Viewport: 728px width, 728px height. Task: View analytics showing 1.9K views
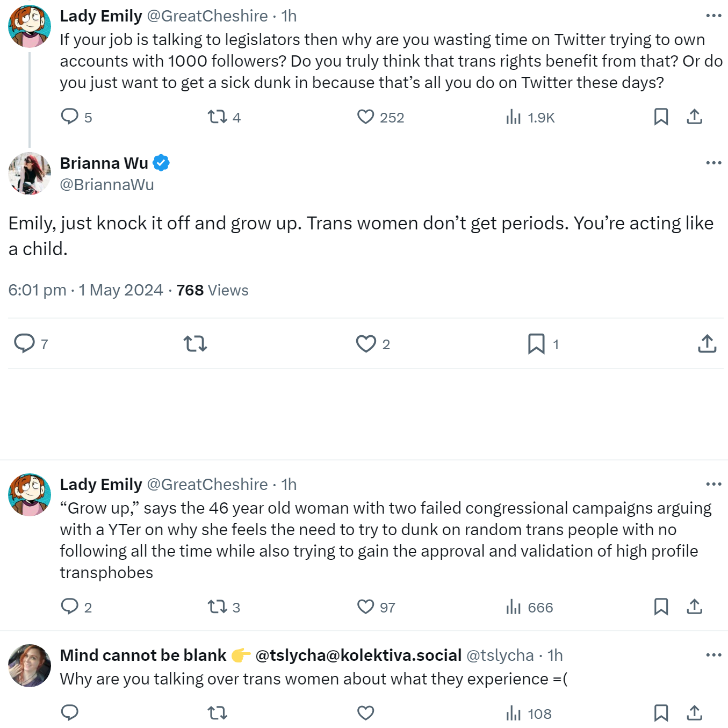[x=530, y=117]
